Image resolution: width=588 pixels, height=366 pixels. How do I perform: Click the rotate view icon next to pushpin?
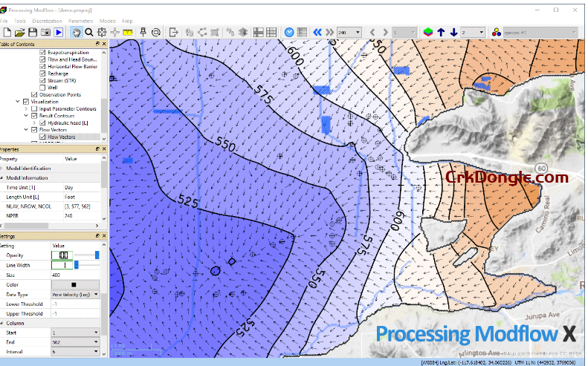click(156, 33)
